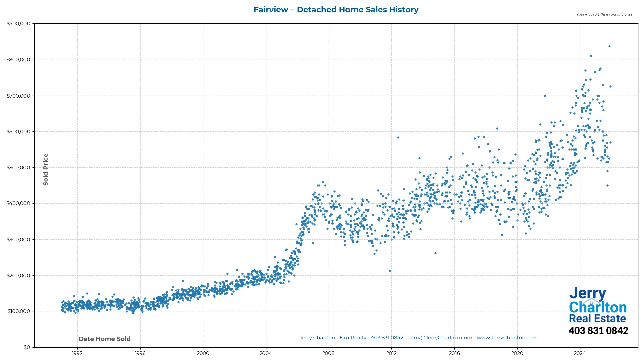Click the $0 tick label at bottom left
The image size is (644, 362).
tap(26, 347)
